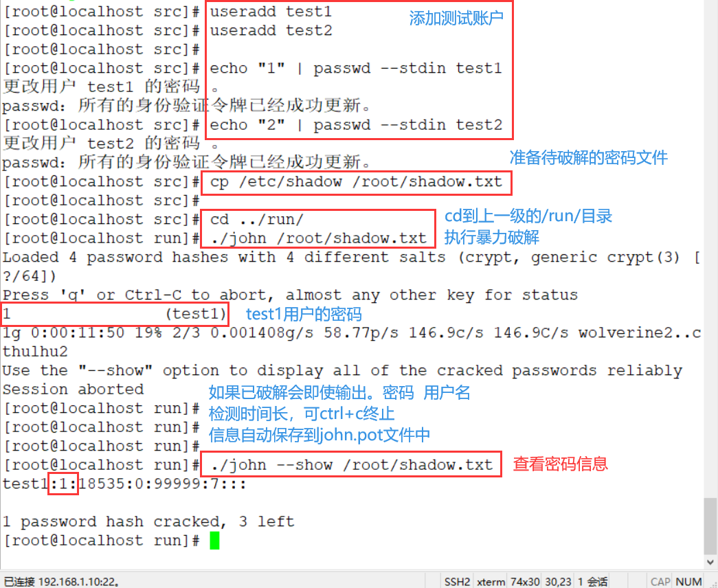718x588 pixels.
Task: Click the NUM num-lock status indicator
Action: [688, 582]
